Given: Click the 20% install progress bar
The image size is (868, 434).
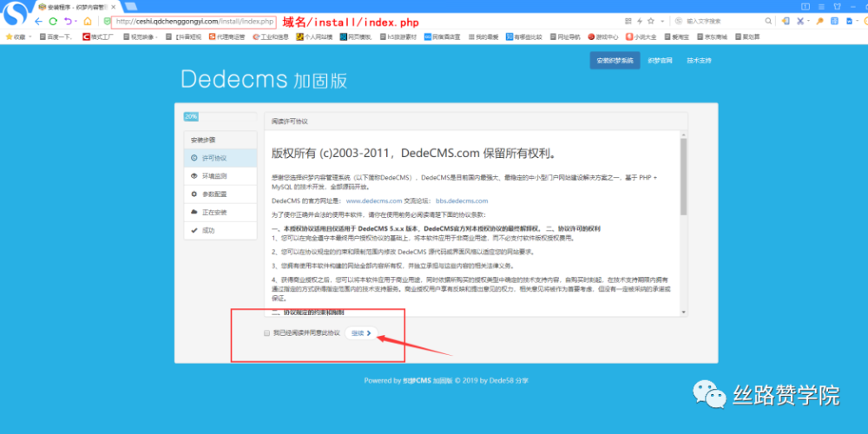Looking at the screenshot, I should pyautogui.click(x=220, y=117).
